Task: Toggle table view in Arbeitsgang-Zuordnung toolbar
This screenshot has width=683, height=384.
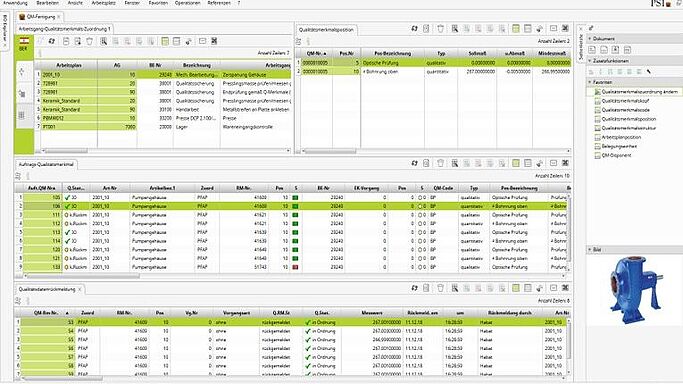Action: (165, 41)
